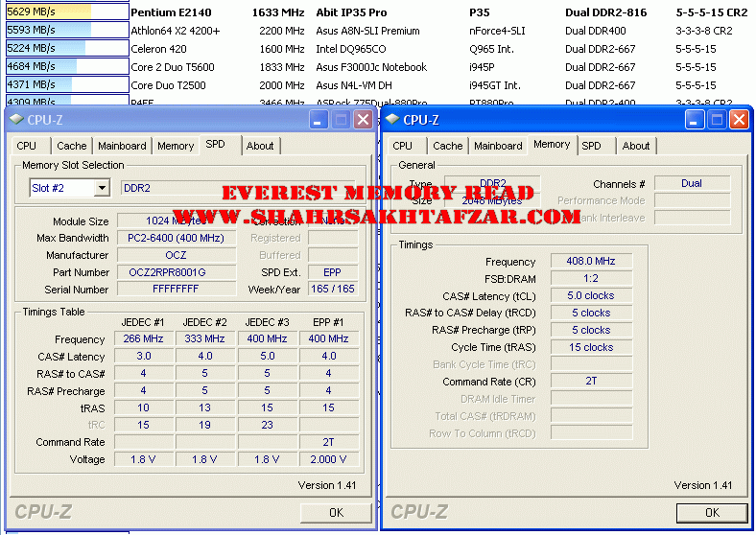756x535 pixels.
Task: Click Cycle Time value 15 clocks
Action: pos(591,347)
